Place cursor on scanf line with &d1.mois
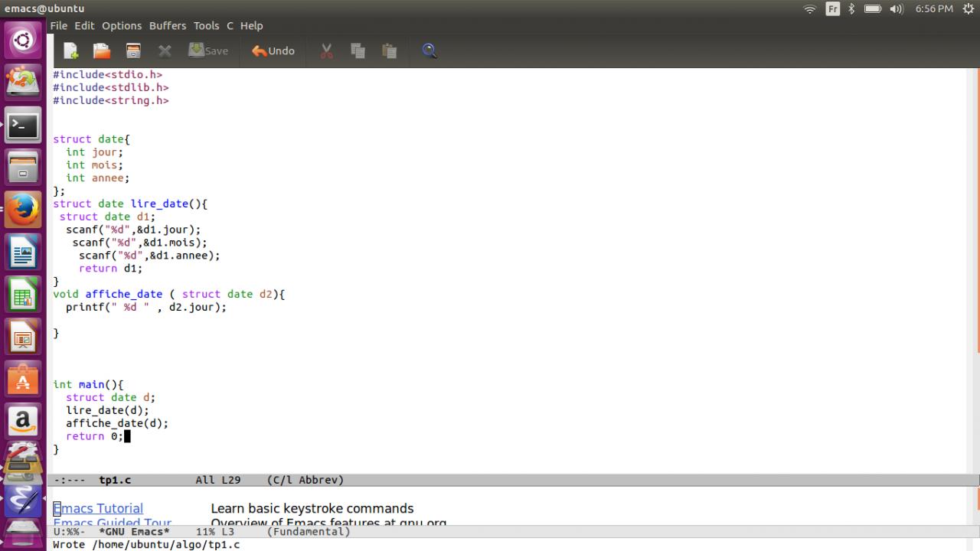980x551 pixels. [x=139, y=243]
